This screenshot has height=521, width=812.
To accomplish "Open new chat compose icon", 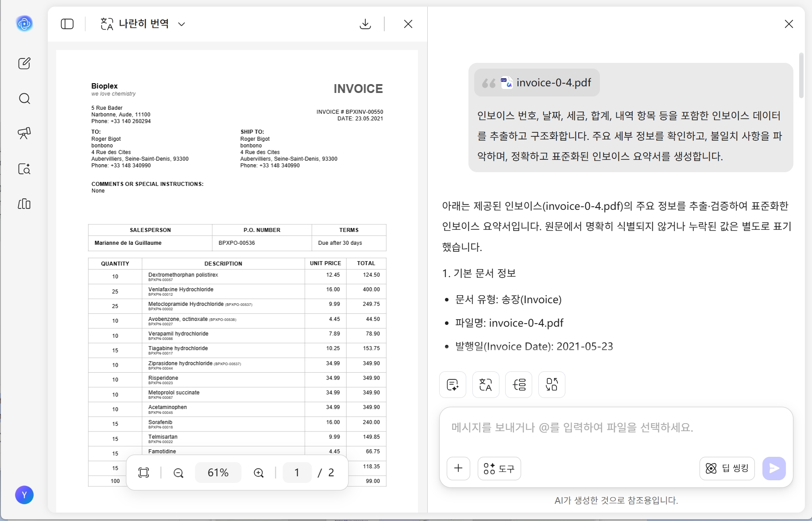I will [x=24, y=63].
